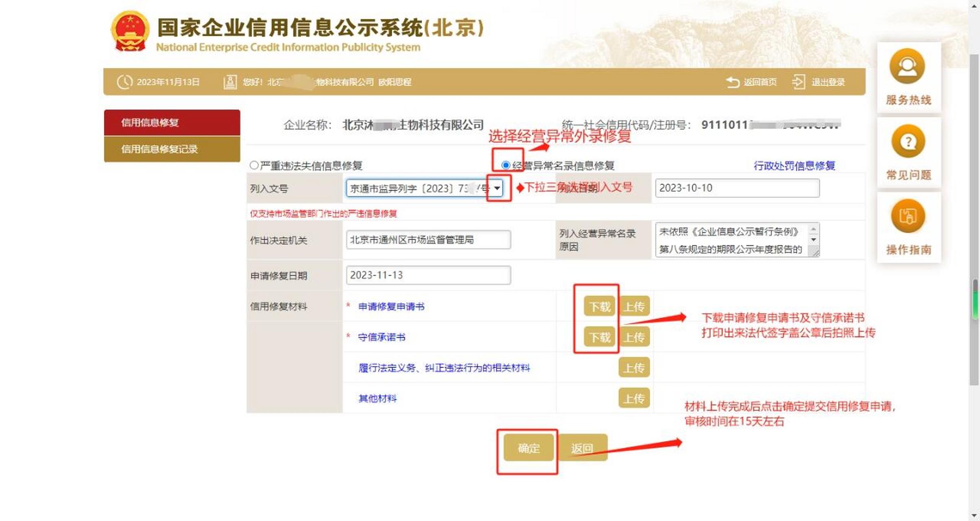Click 守信承诺书 link
This screenshot has width=980, height=521.
(381, 337)
